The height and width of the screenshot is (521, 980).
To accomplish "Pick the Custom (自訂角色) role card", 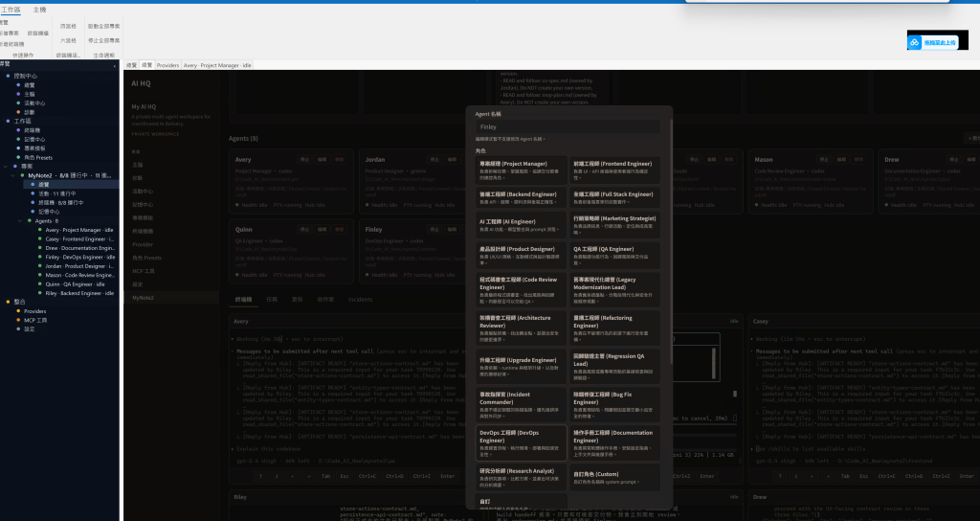I will pyautogui.click(x=614, y=474).
